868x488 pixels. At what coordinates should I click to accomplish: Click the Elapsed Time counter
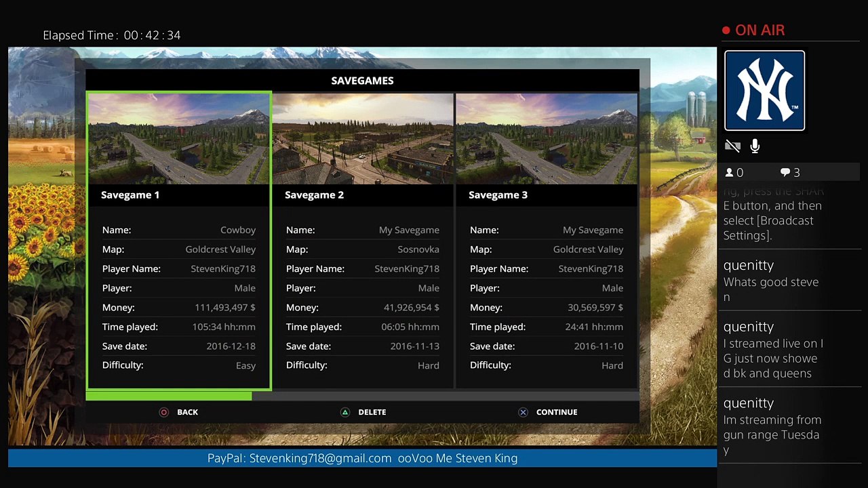[112, 35]
